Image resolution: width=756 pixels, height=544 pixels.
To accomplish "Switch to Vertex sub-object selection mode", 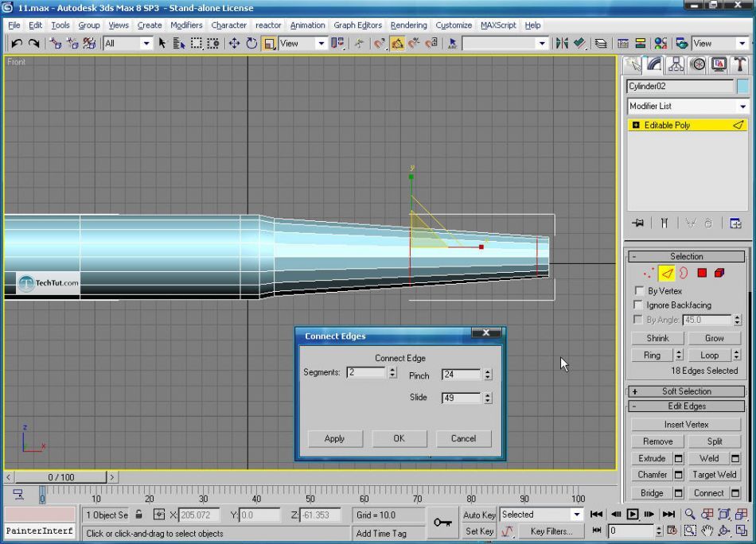I will (649, 273).
